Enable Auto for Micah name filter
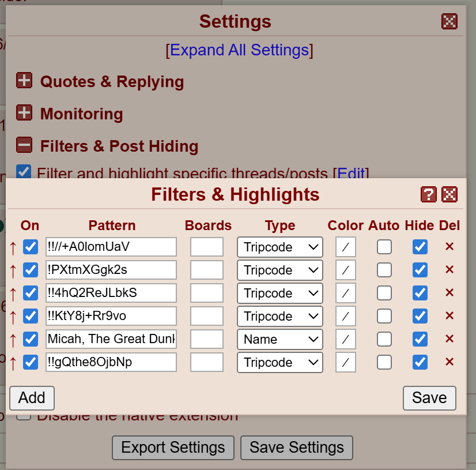The image size is (476, 470). click(x=384, y=339)
